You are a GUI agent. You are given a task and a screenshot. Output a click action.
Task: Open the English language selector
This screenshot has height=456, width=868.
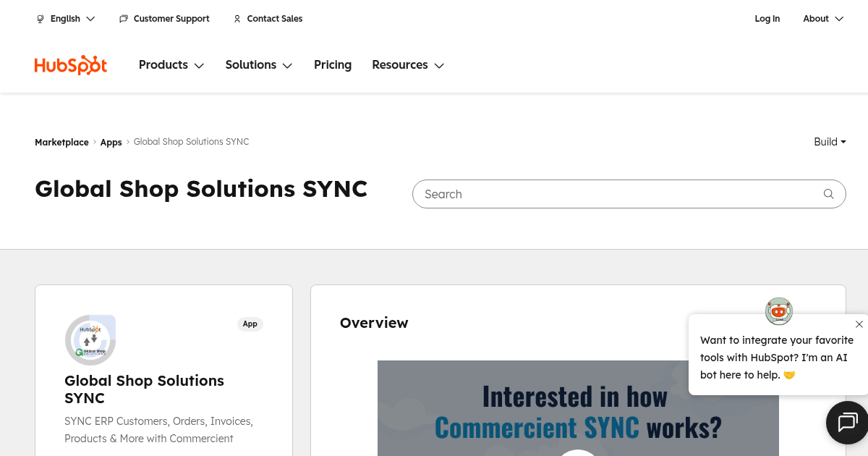tap(65, 19)
